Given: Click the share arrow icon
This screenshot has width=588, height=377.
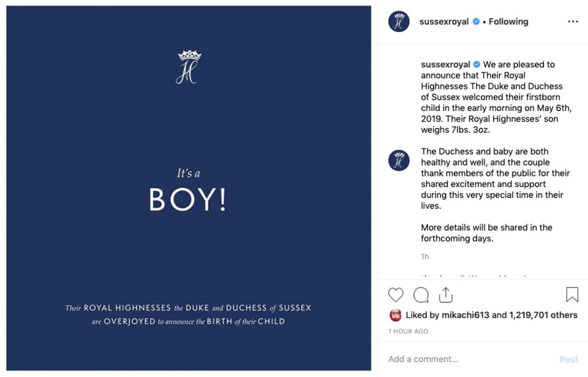Looking at the screenshot, I should (x=446, y=295).
